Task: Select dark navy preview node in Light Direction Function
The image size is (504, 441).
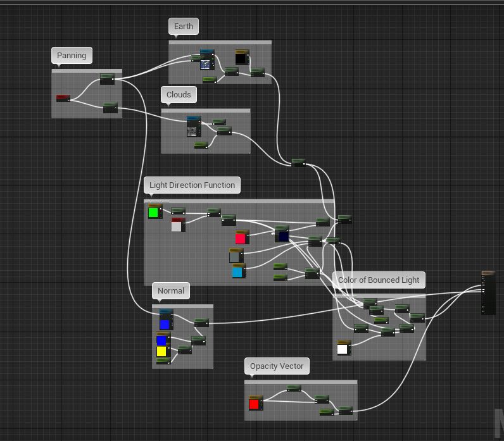Action: (283, 236)
